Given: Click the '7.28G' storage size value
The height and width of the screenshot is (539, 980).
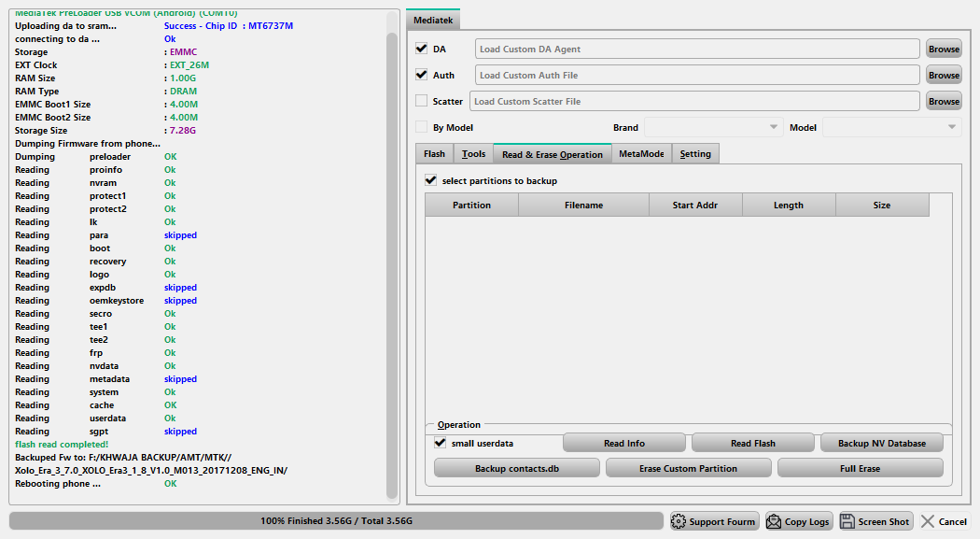Looking at the screenshot, I should point(183,130).
